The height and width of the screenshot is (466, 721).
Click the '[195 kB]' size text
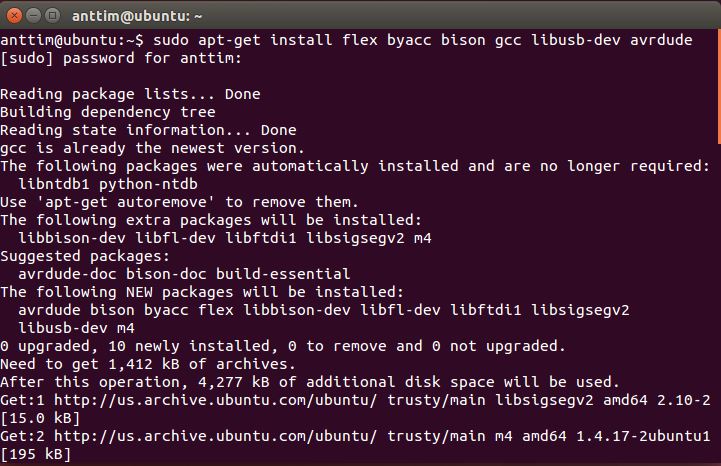pos(36,454)
